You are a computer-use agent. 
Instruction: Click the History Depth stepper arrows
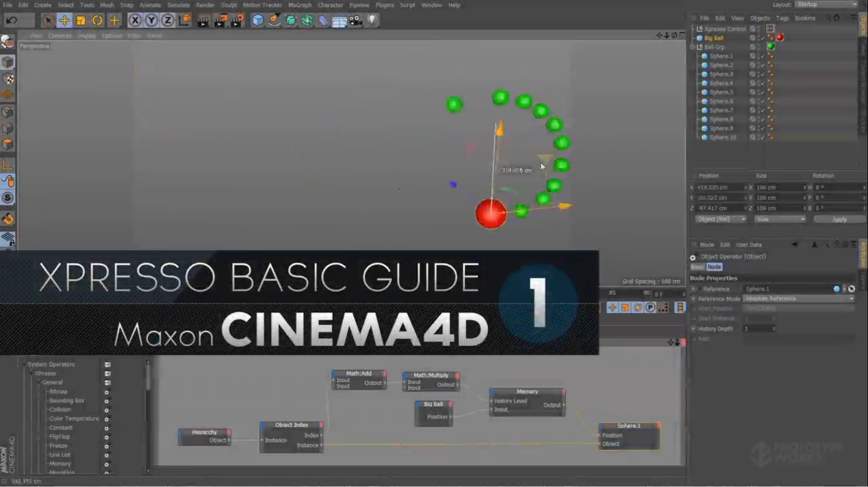tap(774, 329)
